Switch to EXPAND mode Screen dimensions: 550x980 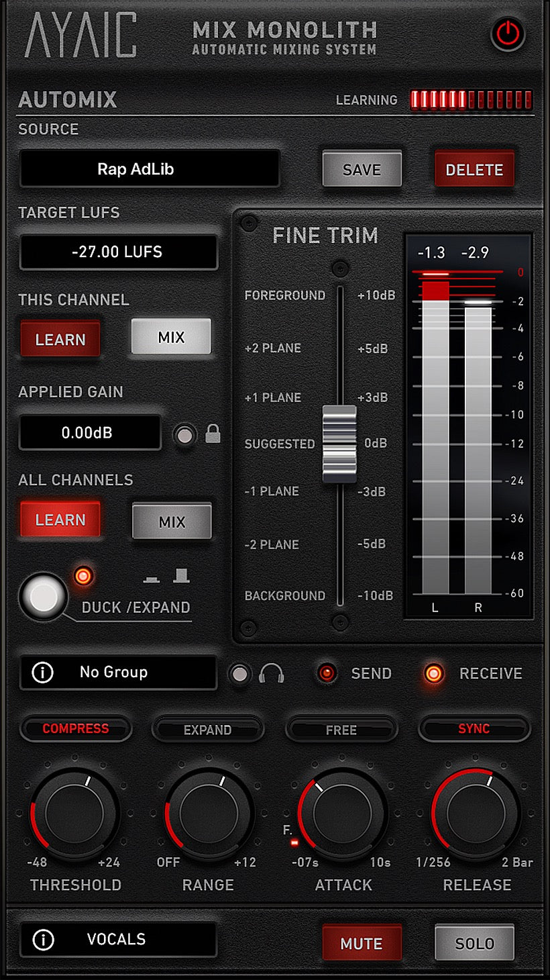tap(207, 730)
